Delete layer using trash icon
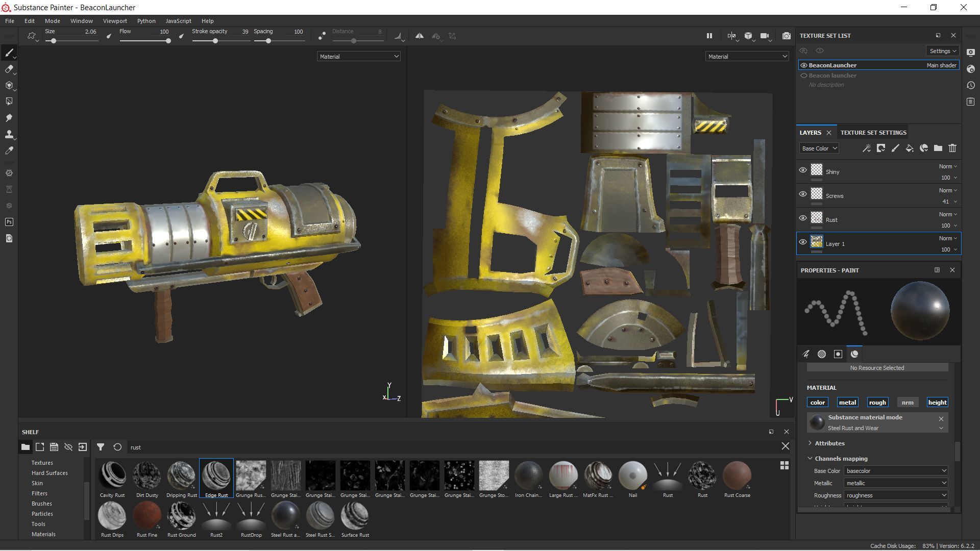Viewport: 980px width, 551px height. [x=952, y=148]
